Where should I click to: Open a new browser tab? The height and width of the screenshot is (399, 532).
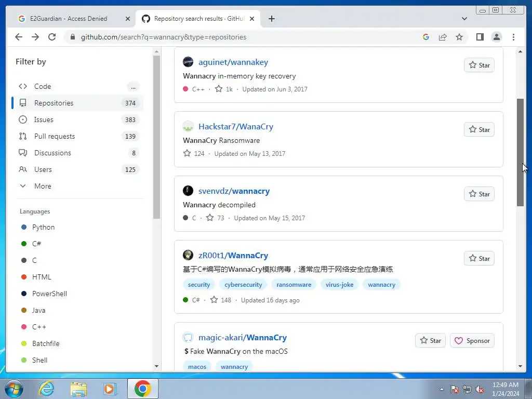[x=271, y=19]
